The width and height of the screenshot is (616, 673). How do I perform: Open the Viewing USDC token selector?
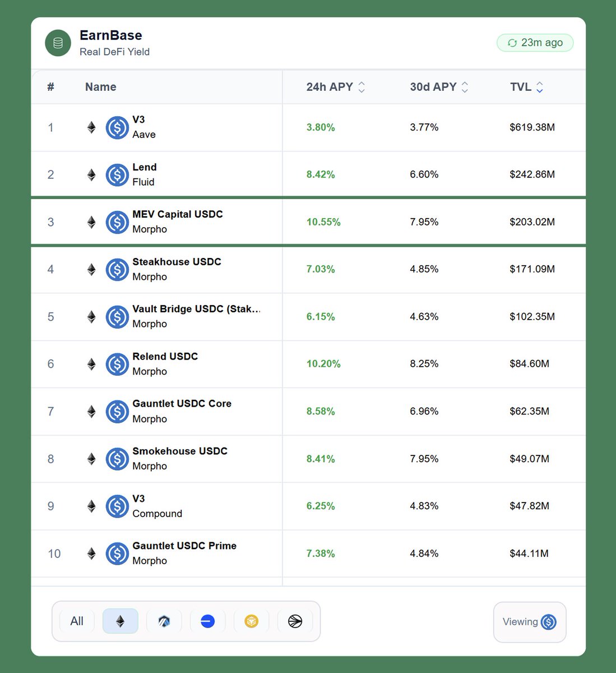[x=530, y=622]
